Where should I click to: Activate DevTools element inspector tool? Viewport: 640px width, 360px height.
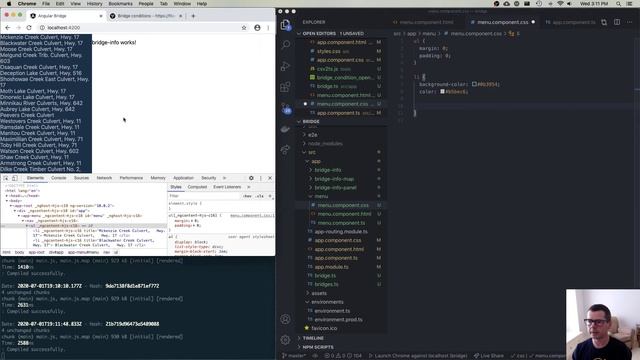tap(6, 178)
